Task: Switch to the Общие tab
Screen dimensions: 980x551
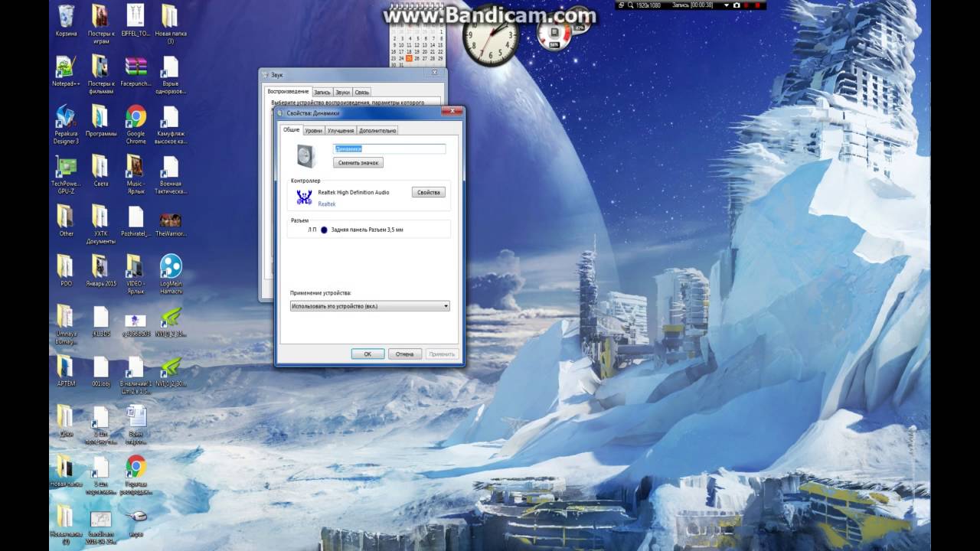Action: (x=291, y=130)
